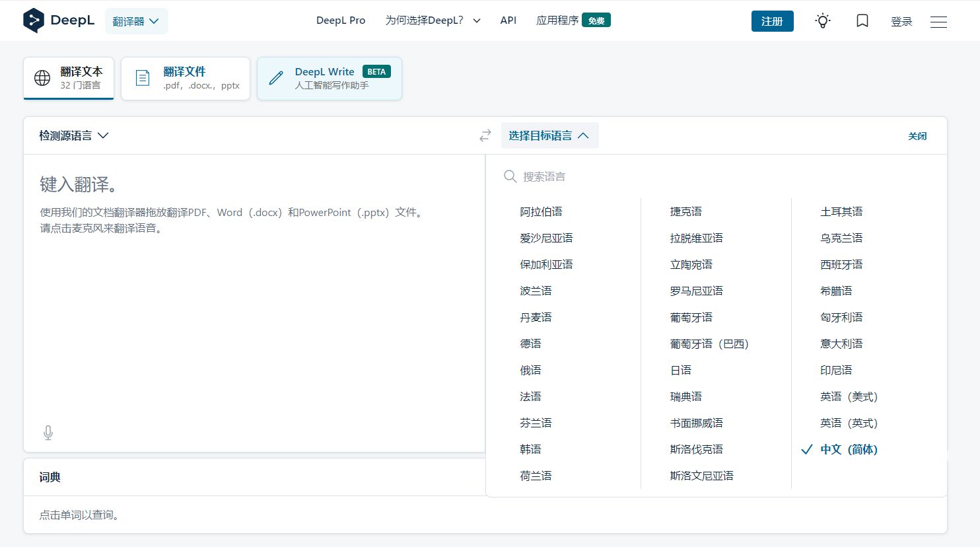
Task: Select 法语 as target language
Action: click(530, 396)
